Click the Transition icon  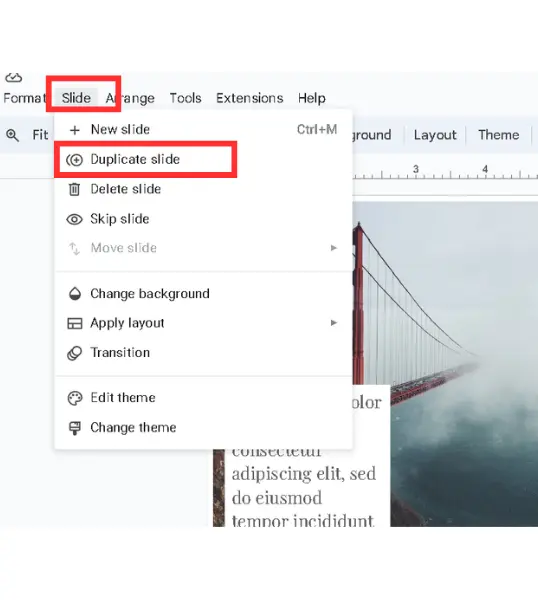coord(75,353)
